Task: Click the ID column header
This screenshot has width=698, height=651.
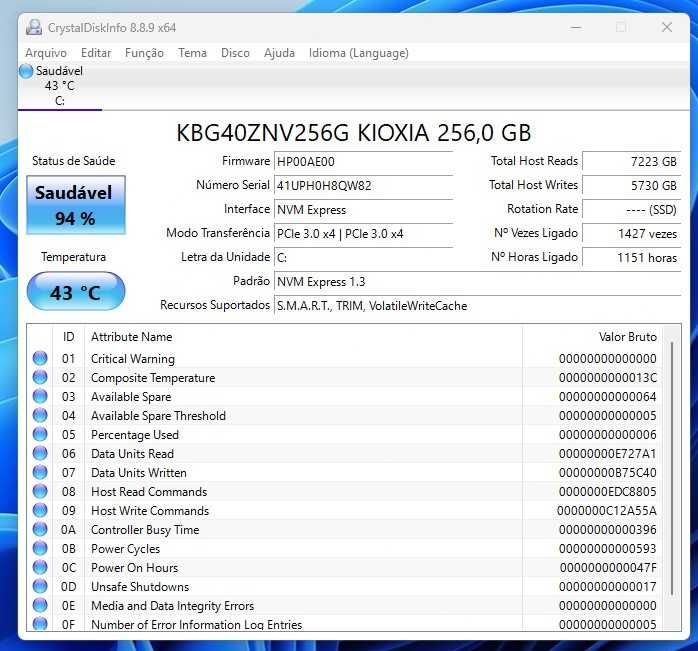Action: (69, 337)
